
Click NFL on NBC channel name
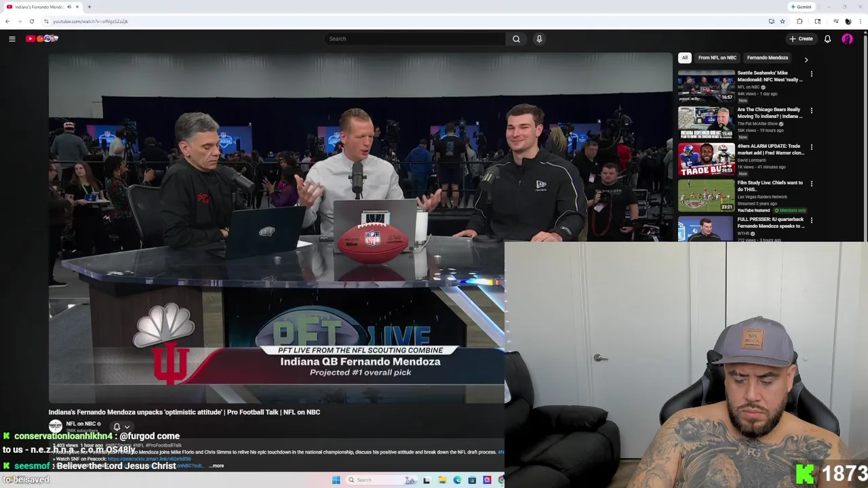point(81,424)
